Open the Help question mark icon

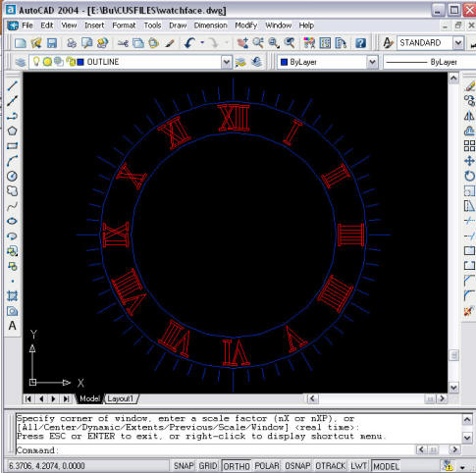click(360, 43)
